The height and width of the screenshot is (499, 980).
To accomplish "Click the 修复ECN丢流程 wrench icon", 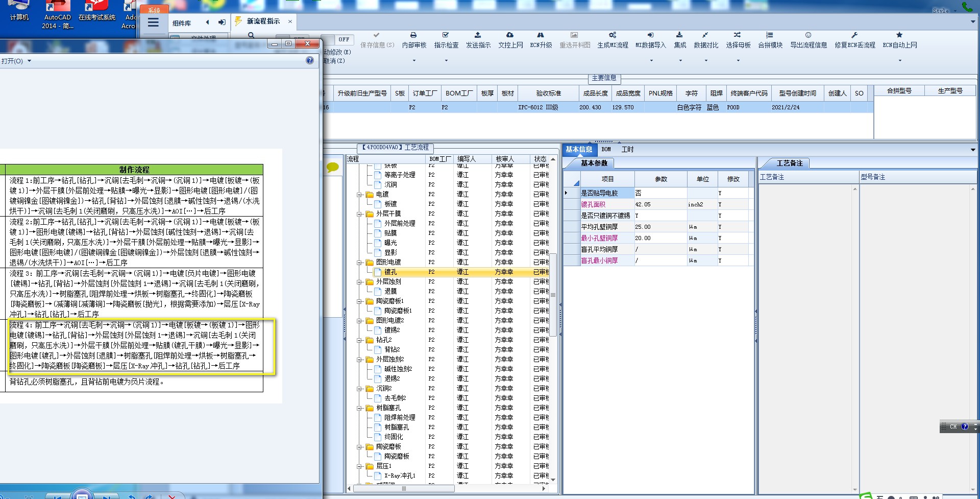I will (854, 35).
